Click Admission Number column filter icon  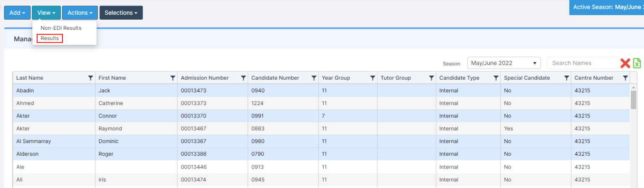[x=243, y=78]
